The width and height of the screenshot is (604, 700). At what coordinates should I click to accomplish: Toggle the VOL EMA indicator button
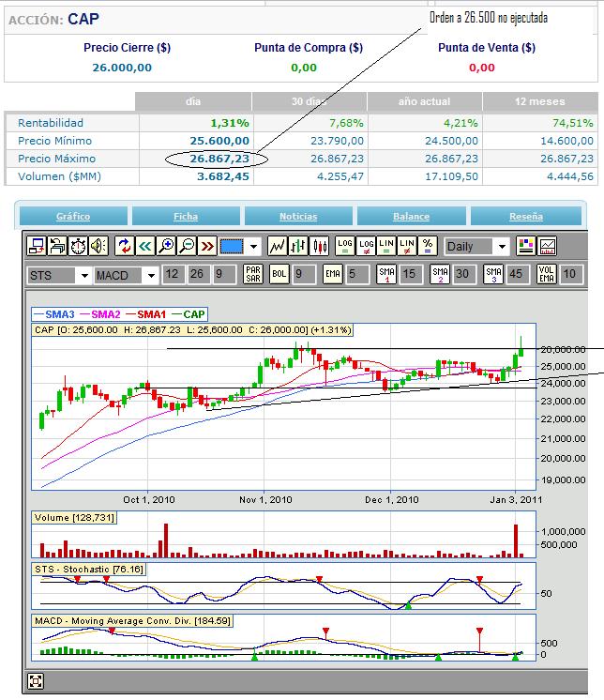tap(547, 274)
